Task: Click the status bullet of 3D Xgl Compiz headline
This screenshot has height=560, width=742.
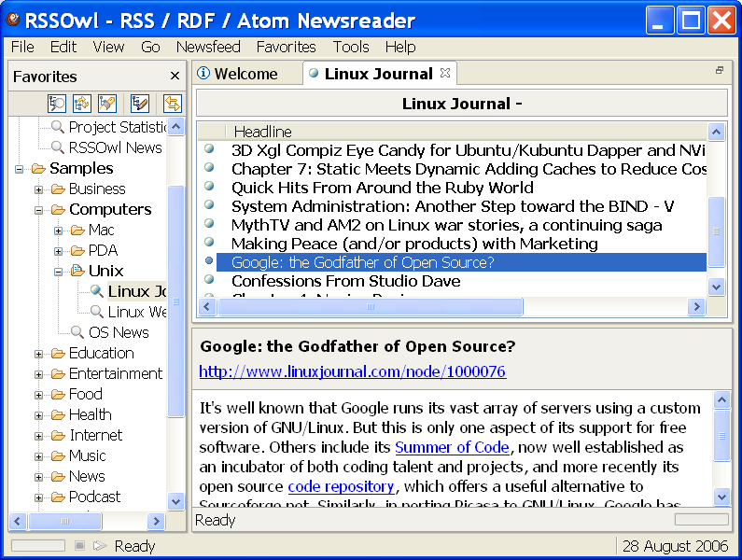Action: (x=209, y=148)
